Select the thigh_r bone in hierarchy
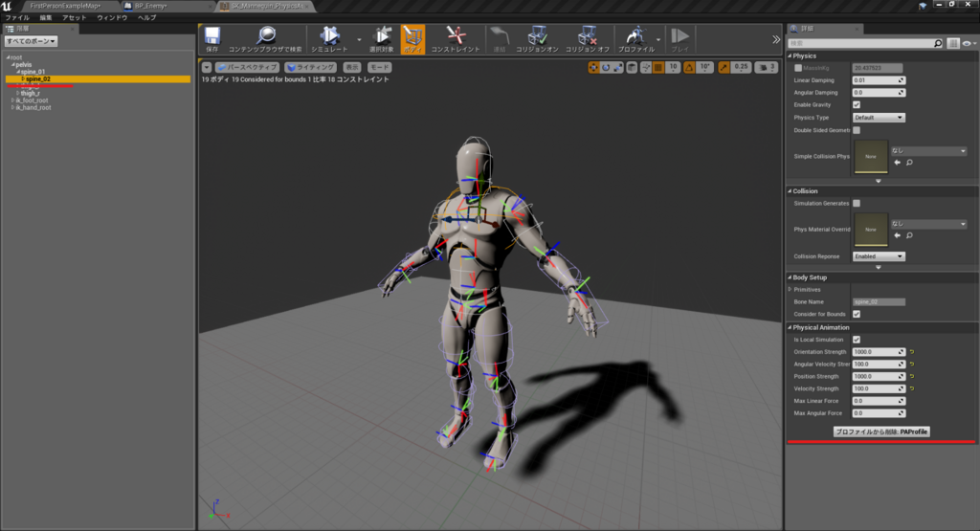This screenshot has width=980, height=531. coord(30,93)
